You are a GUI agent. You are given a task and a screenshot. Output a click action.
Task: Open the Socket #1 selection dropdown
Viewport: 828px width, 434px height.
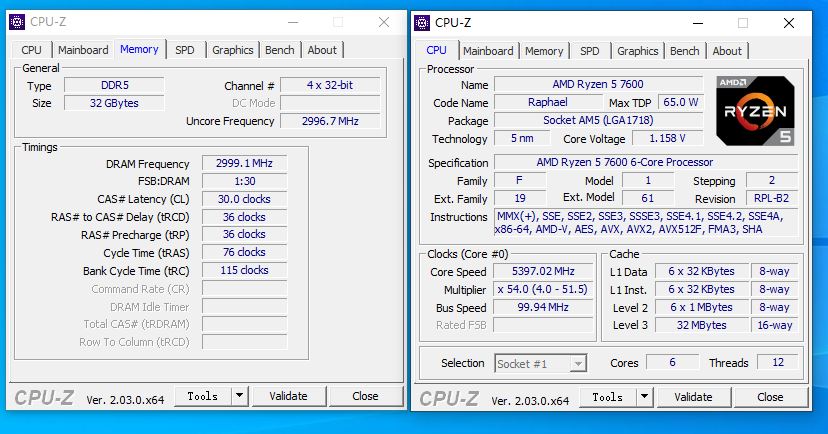541,364
